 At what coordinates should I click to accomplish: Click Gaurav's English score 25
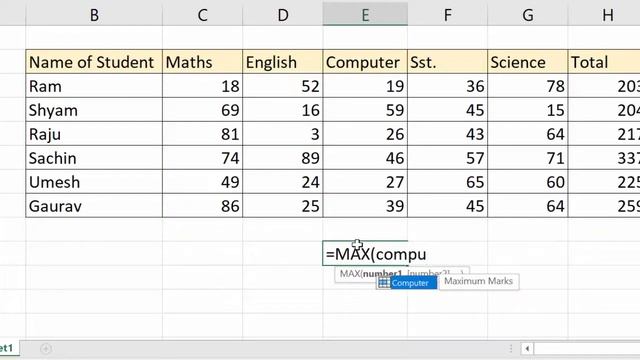(x=283, y=206)
